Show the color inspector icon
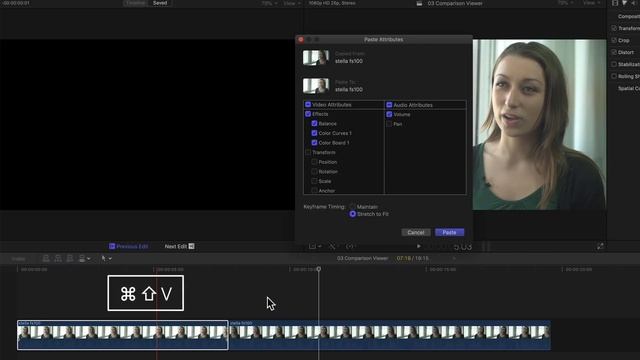Viewport: 640px width, 360px height. (x=624, y=3)
